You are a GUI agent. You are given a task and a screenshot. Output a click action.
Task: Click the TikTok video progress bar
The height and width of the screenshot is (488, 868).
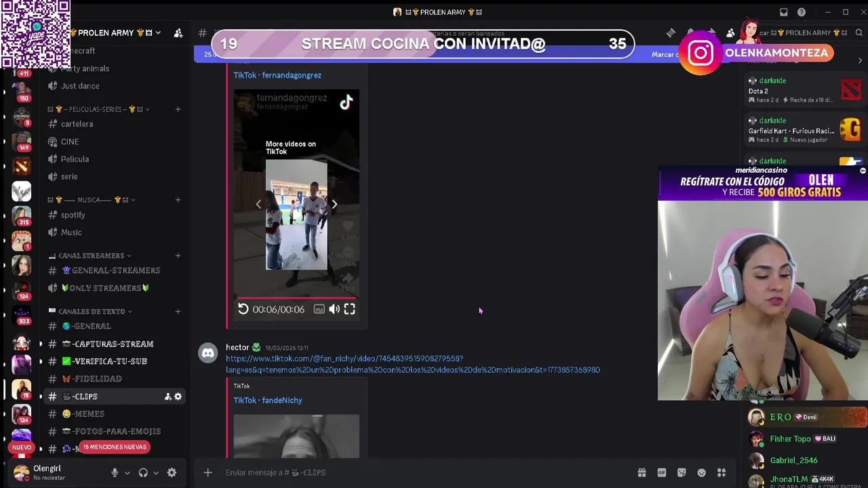[x=296, y=298]
